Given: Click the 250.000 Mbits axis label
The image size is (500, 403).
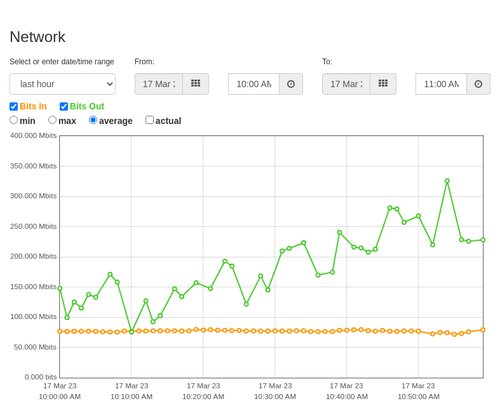Looking at the screenshot, I should [x=33, y=226].
